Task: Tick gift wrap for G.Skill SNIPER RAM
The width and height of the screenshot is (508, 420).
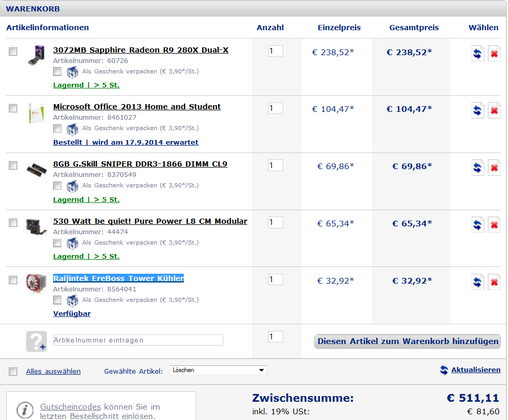Action: [57, 186]
